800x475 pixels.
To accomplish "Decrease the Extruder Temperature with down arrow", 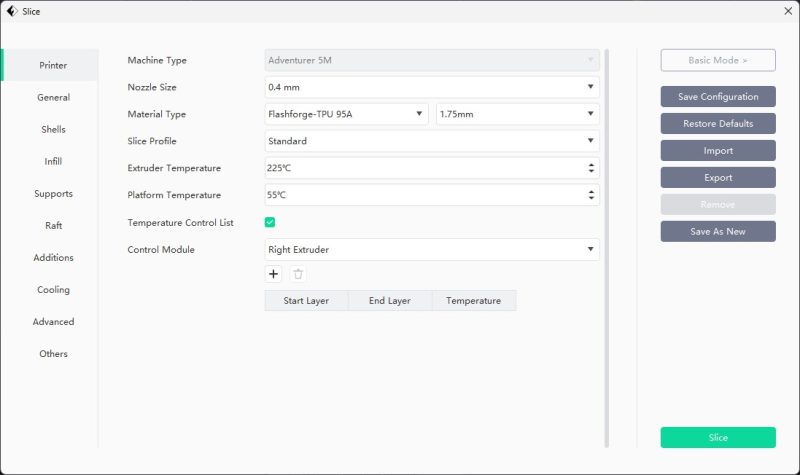I will [591, 171].
